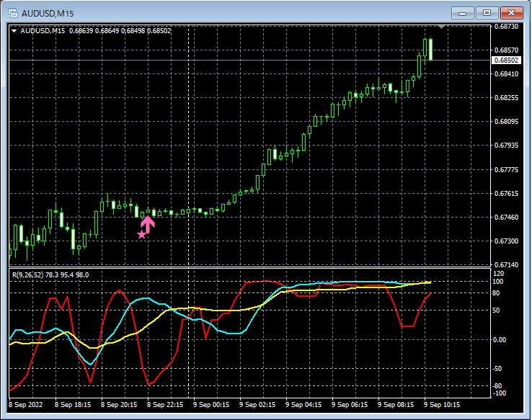This screenshot has width=532, height=420.
Task: Click the 0.68410 price scale label
Action: [506, 74]
